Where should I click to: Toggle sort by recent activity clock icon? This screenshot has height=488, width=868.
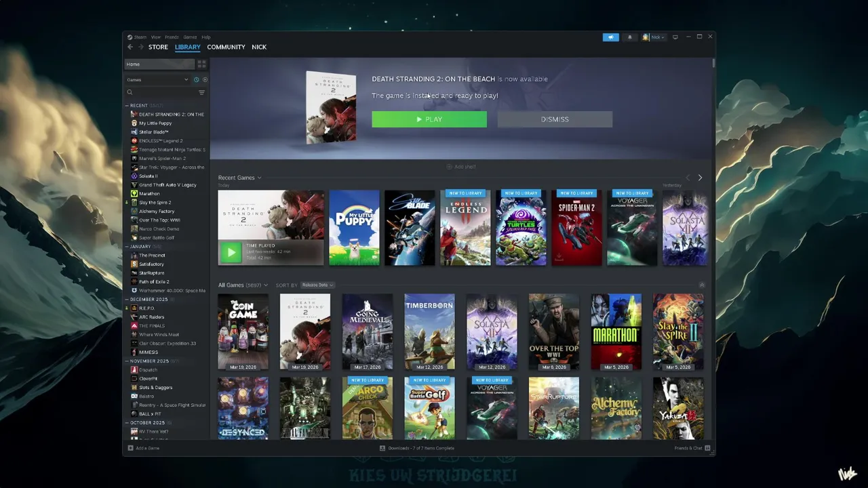click(197, 80)
